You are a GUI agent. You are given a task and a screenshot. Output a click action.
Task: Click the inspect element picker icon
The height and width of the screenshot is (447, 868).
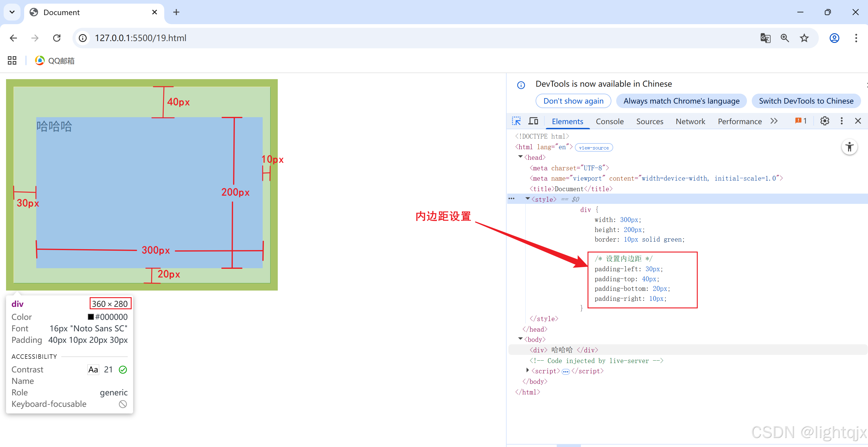516,121
